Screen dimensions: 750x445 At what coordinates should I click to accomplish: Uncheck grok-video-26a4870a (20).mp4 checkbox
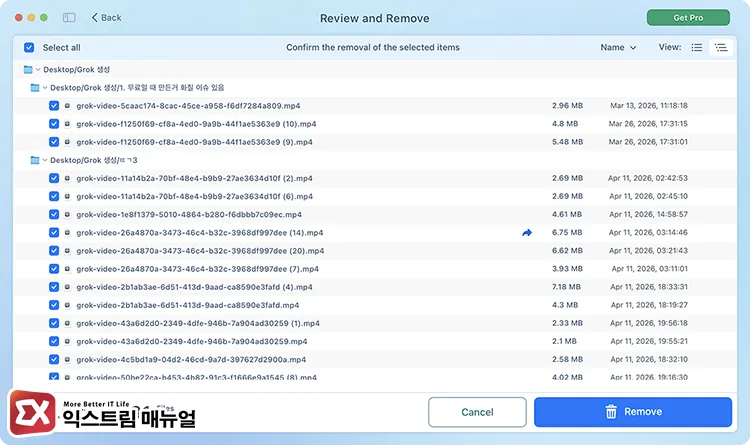(54, 251)
